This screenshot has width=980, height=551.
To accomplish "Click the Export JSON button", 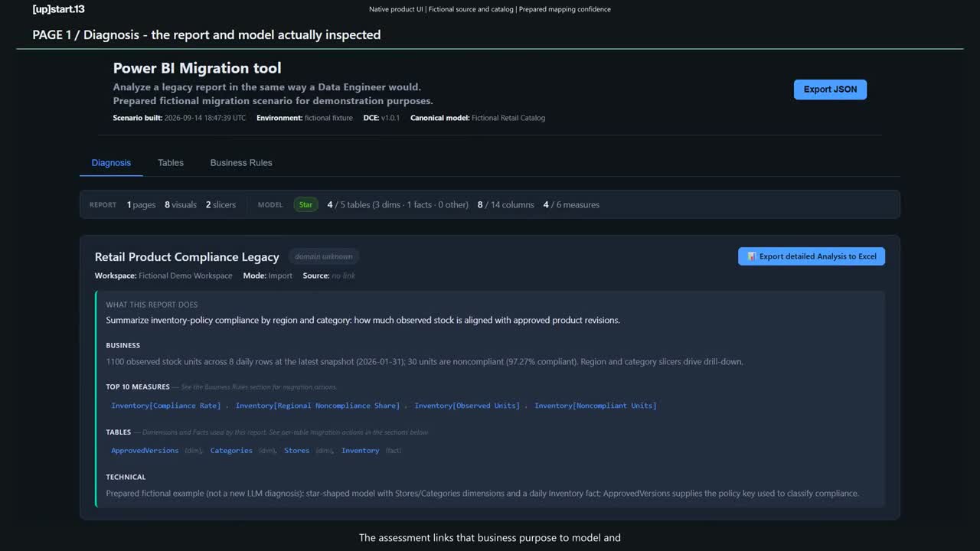I will pos(830,90).
